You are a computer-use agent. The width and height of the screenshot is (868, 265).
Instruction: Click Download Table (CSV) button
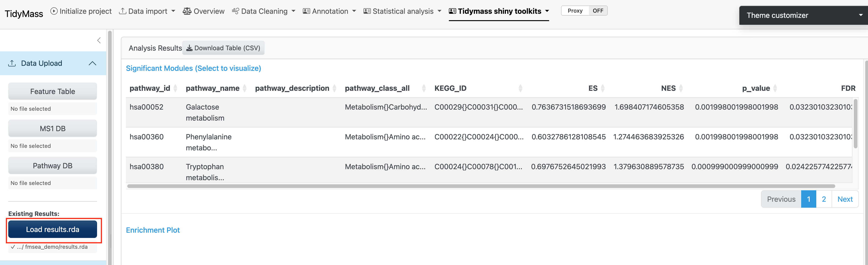[x=223, y=48]
